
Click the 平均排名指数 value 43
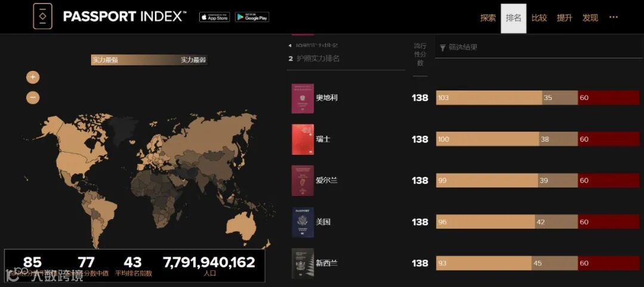pos(132,263)
